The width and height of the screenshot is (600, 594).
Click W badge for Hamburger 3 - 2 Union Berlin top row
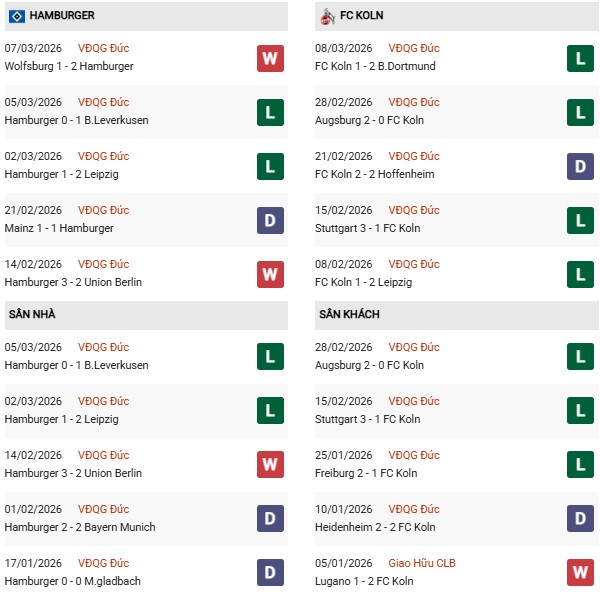(x=270, y=274)
